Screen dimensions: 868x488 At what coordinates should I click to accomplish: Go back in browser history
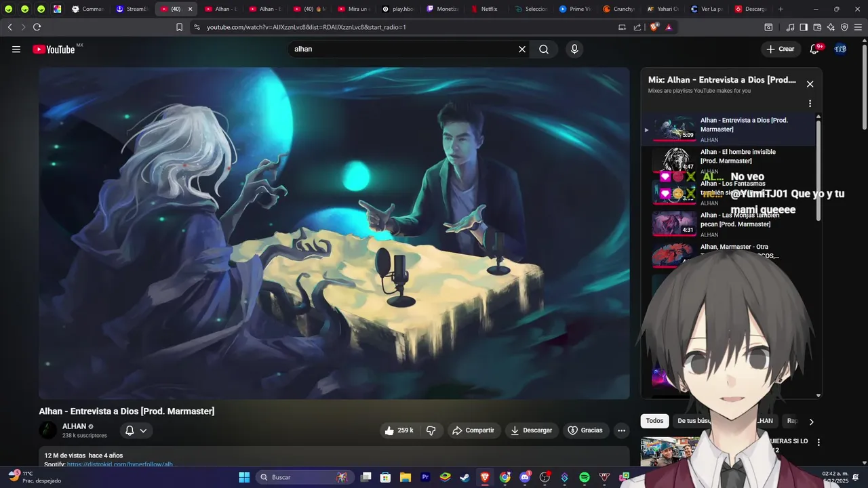pyautogui.click(x=9, y=27)
